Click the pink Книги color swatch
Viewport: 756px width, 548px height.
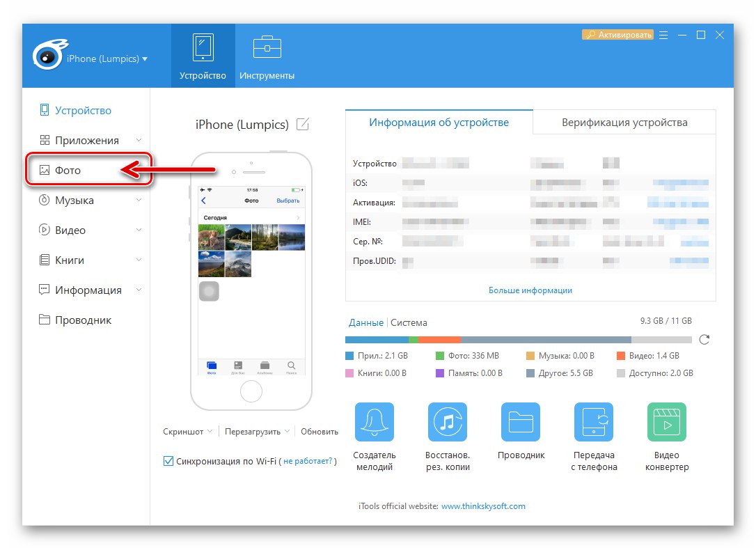[349, 373]
